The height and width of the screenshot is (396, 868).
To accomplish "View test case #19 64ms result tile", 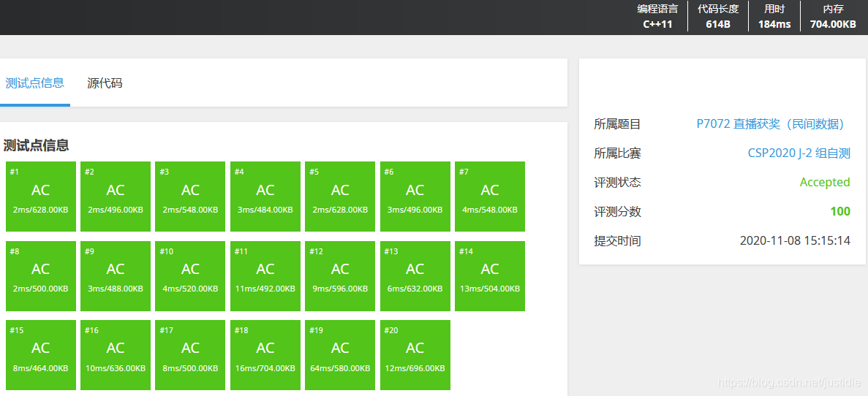I will (x=341, y=355).
